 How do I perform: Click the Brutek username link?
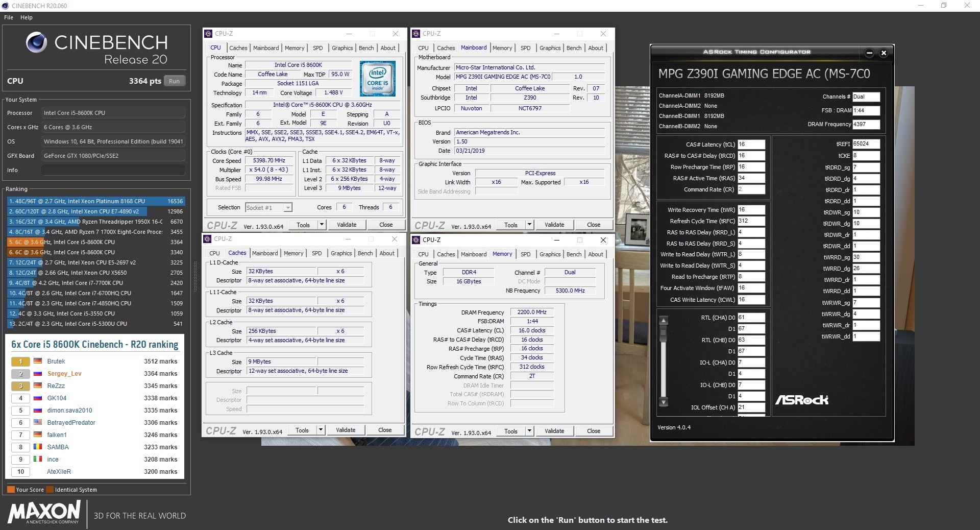56,361
